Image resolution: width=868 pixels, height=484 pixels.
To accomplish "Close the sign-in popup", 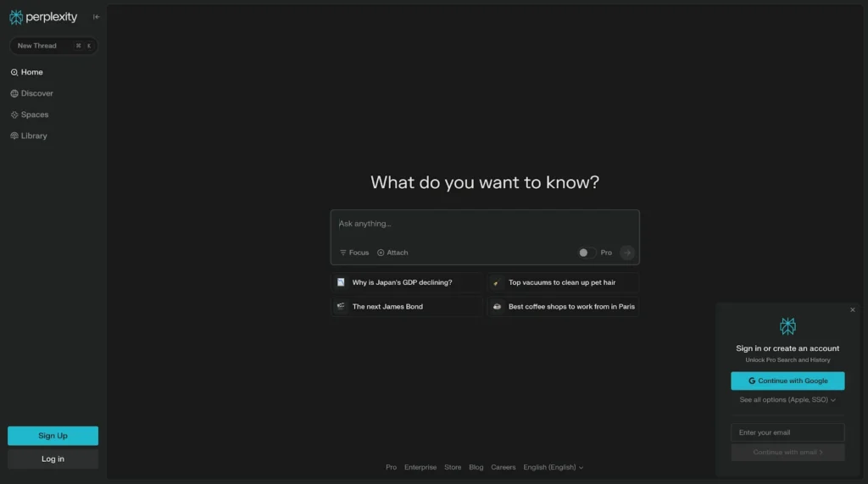I will click(853, 310).
